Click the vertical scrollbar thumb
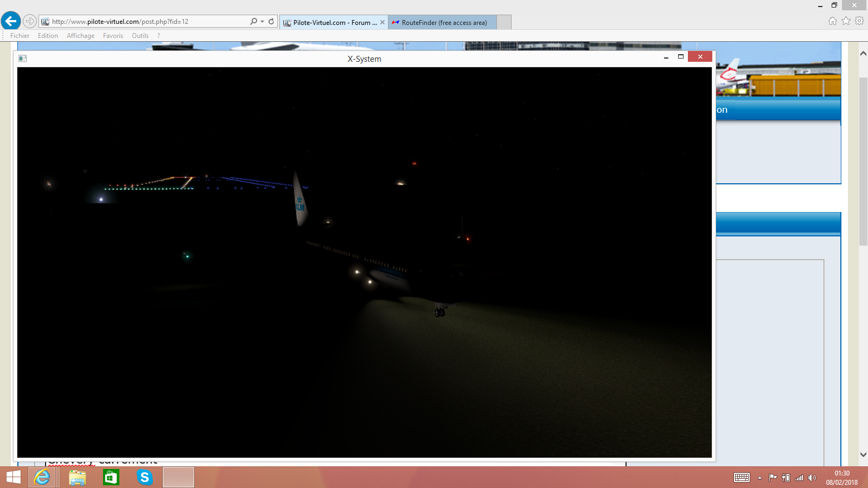This screenshot has width=868, height=488. pyautogui.click(x=863, y=162)
